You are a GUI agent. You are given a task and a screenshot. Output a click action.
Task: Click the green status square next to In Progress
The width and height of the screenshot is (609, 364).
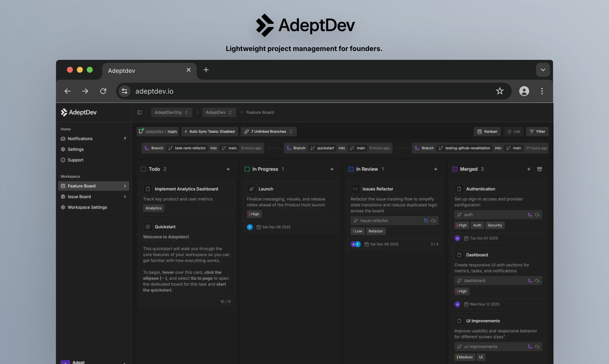coord(247,169)
